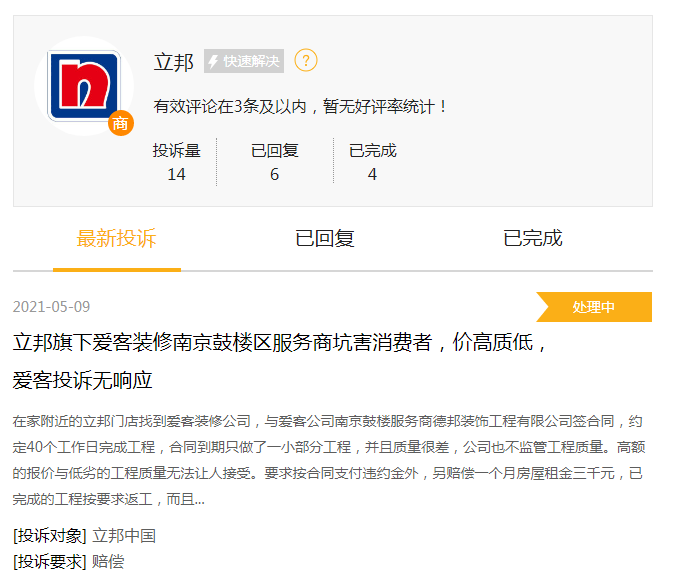Switch to the 最新投诉 tab
The image size is (674, 587).
[116, 238]
